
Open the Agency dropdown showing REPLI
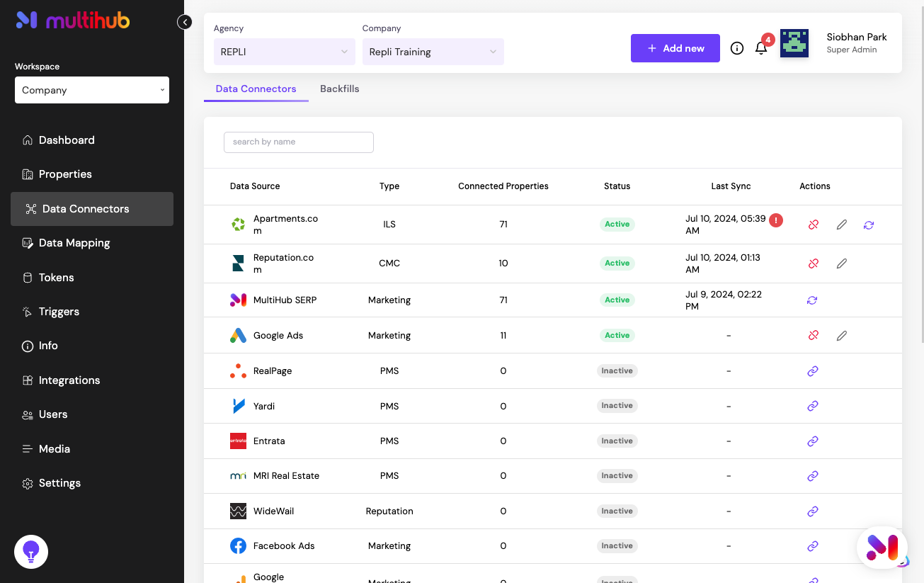[285, 52]
